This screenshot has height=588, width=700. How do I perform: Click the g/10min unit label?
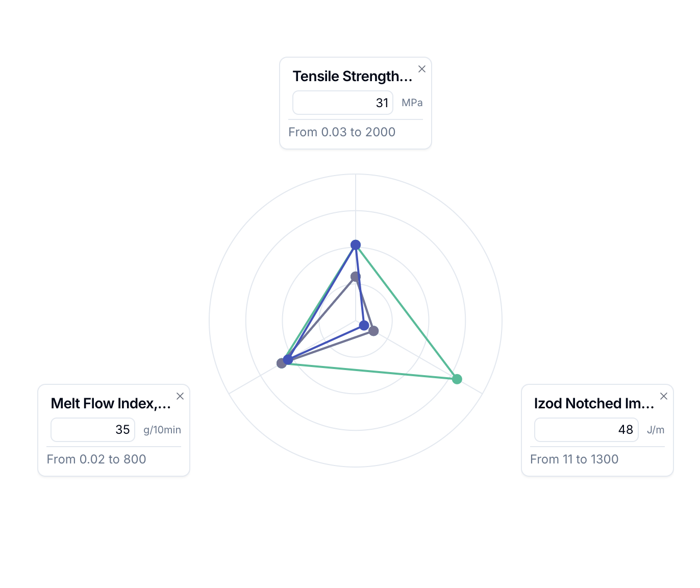pos(162,430)
